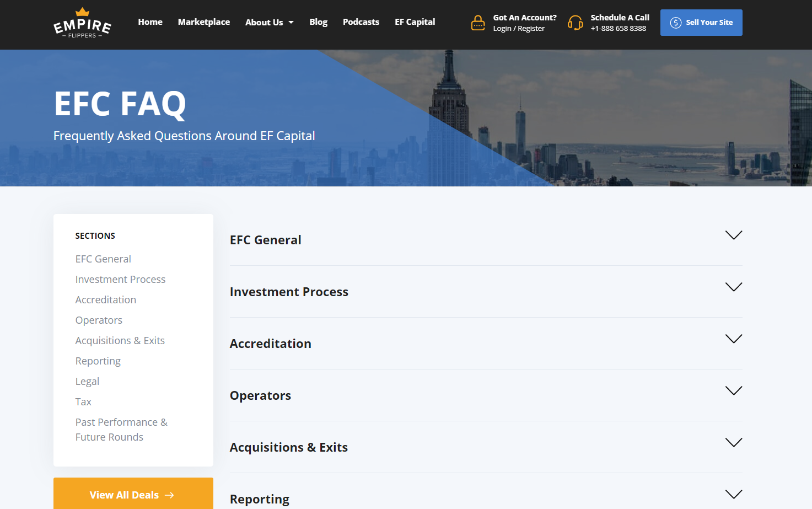Go to Home in the navigation

150,22
